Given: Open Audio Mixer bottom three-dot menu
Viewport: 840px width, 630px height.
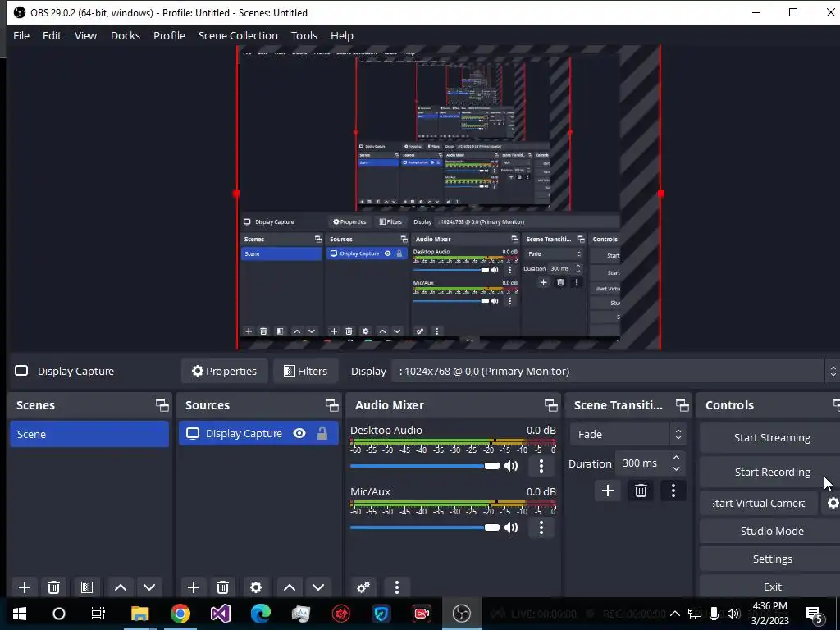Looking at the screenshot, I should point(397,587).
